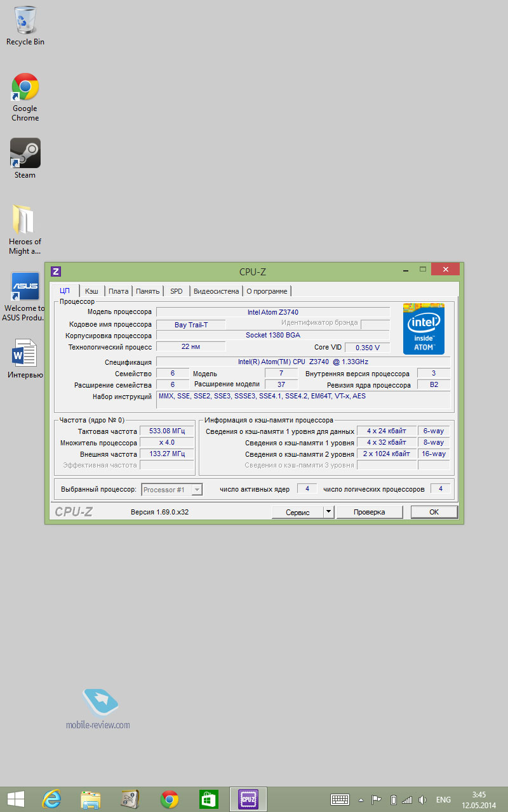The height and width of the screenshot is (812, 508).
Task: Click the 16-way associativity value
Action: (434, 454)
